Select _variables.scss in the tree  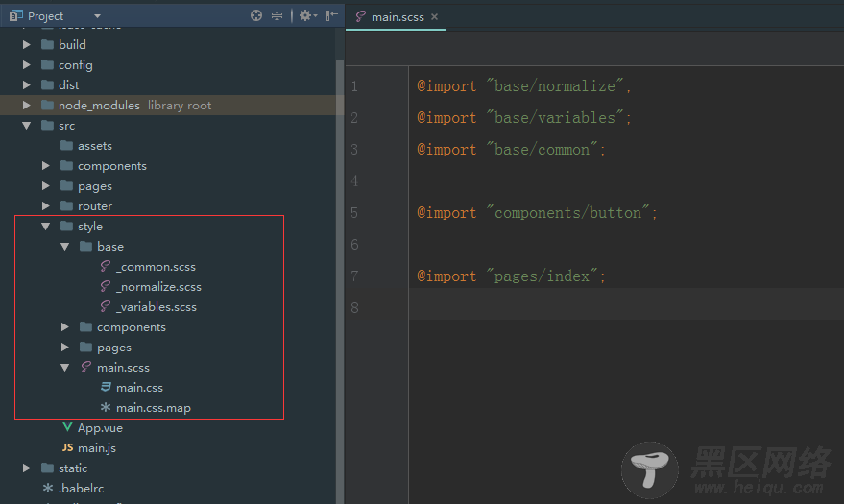point(157,307)
